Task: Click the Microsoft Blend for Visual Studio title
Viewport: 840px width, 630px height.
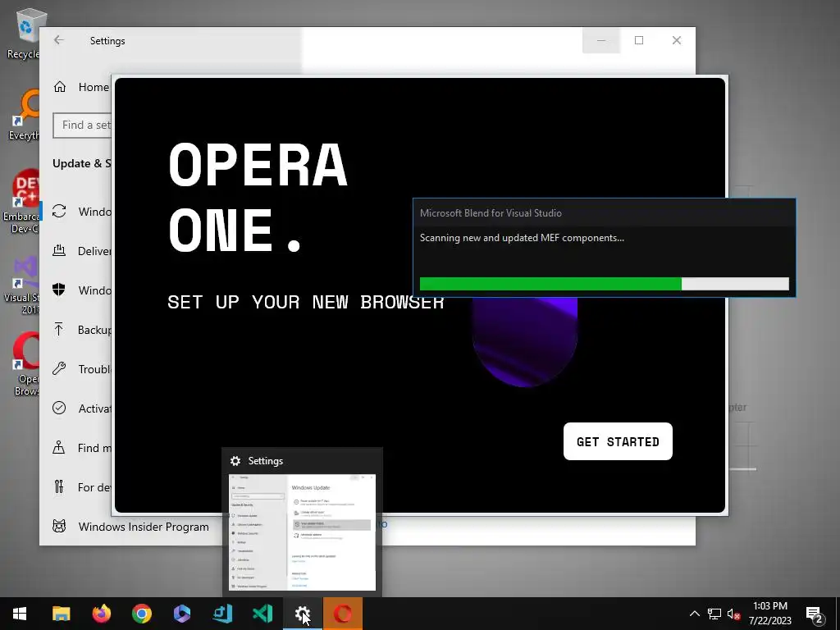Action: (491, 213)
